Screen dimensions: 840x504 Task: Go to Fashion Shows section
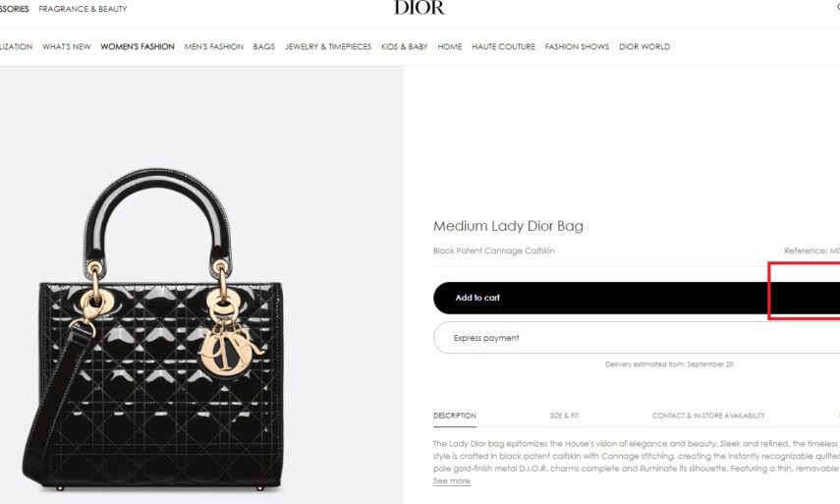[577, 46]
